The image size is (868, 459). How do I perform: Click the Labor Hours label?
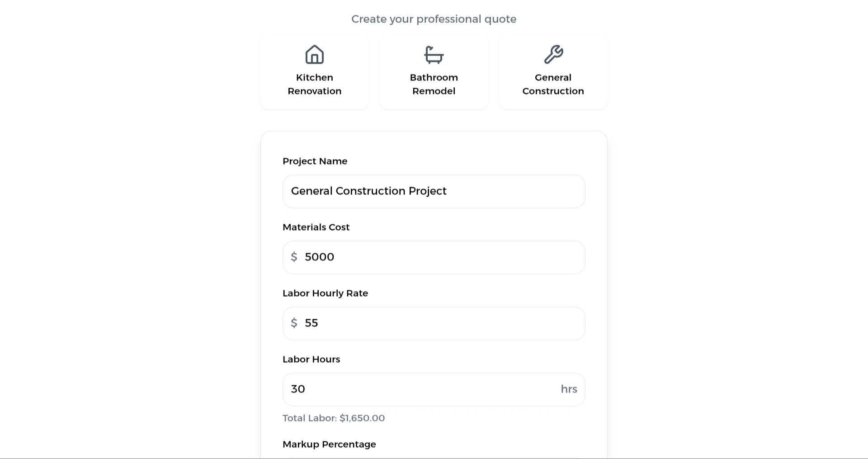[311, 359]
